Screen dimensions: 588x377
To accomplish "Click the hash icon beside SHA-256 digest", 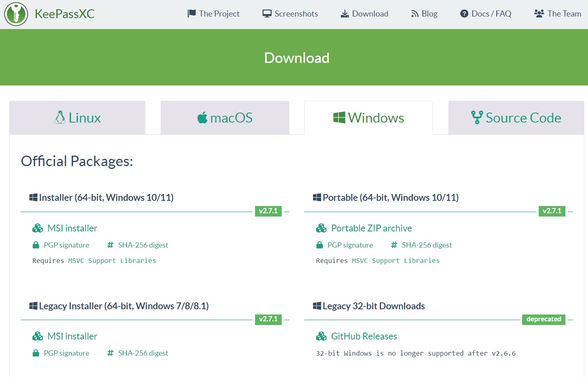I will (110, 244).
